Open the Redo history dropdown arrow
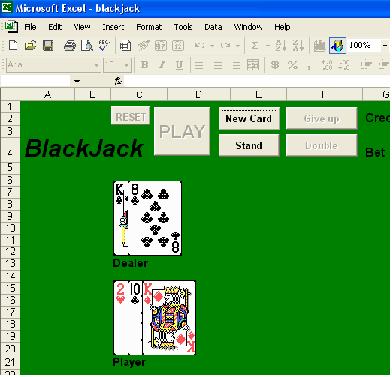 tap(238, 45)
